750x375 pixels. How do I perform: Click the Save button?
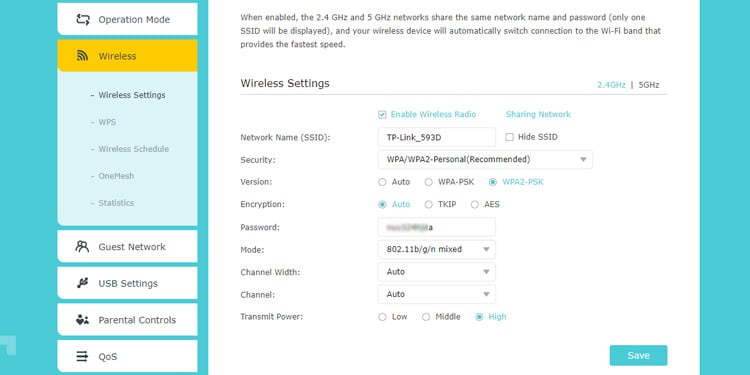point(638,355)
